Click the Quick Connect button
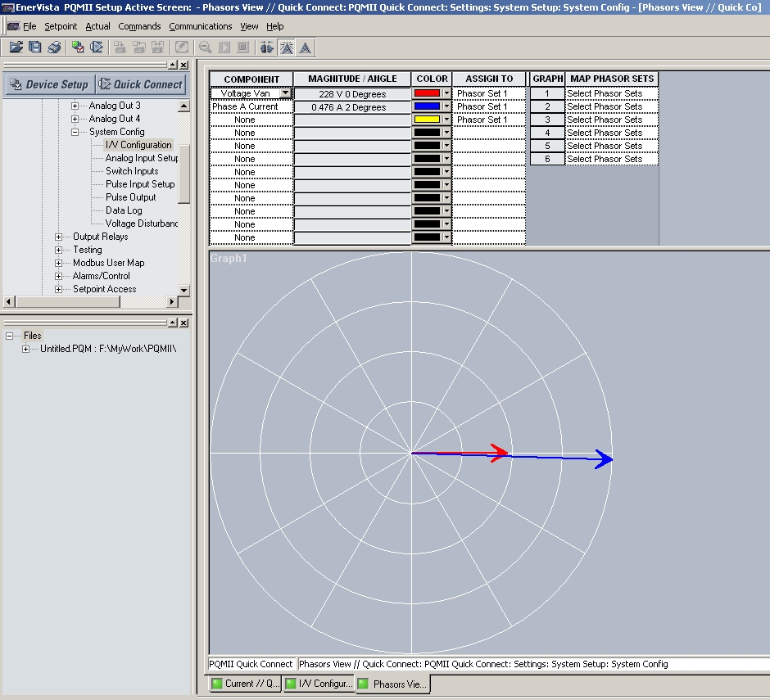Viewport: 770px width, 700px height. pyautogui.click(x=141, y=84)
